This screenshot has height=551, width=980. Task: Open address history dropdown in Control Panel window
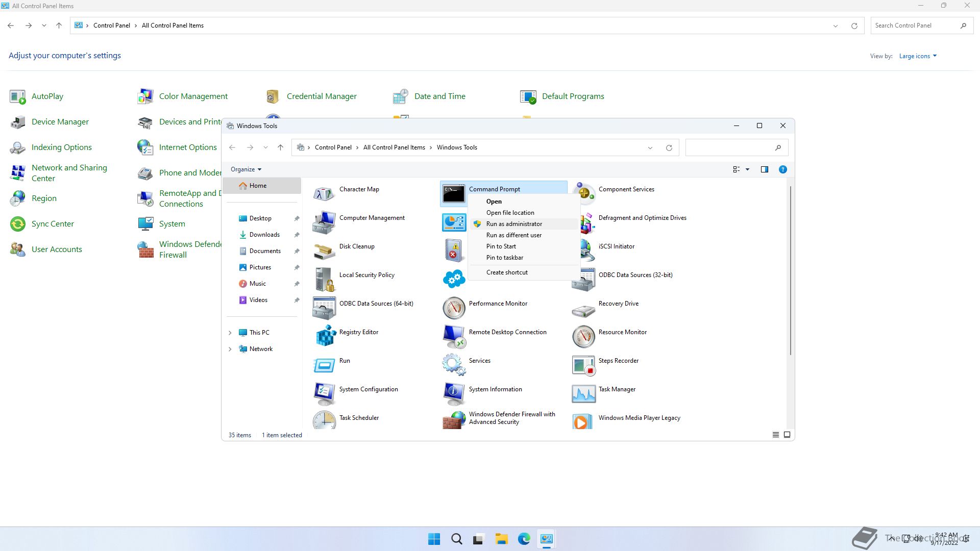836,26
